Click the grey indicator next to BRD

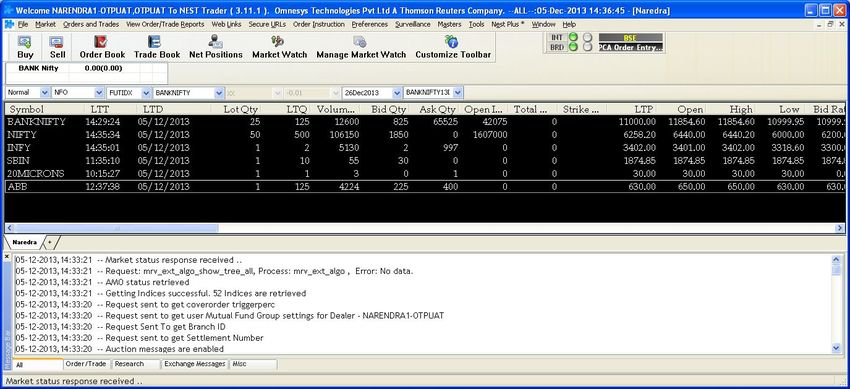(x=588, y=47)
